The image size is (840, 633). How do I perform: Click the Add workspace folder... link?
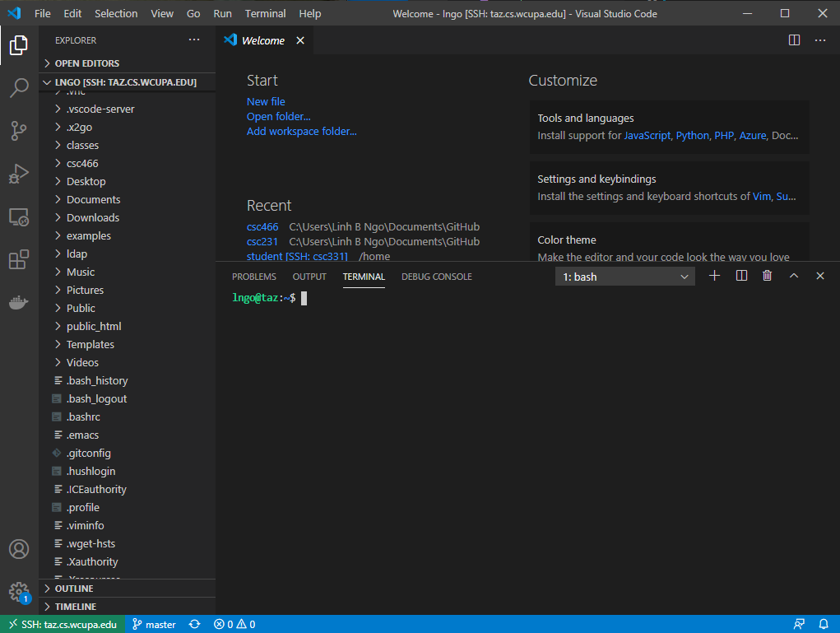[302, 132]
